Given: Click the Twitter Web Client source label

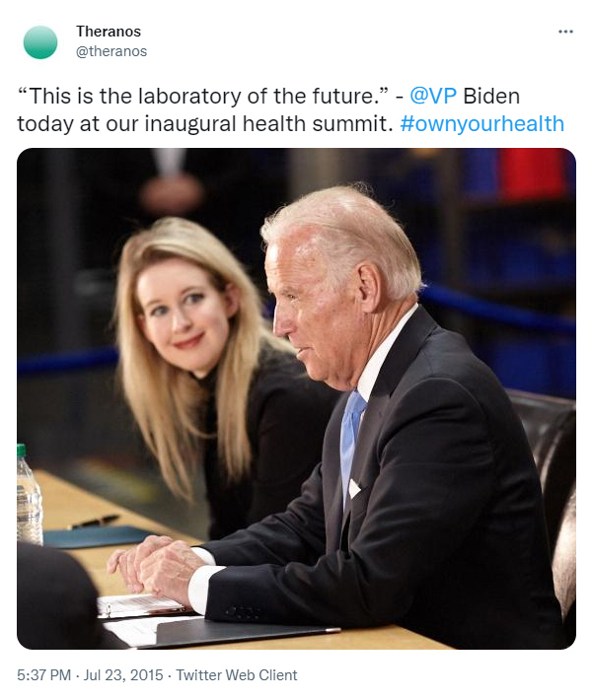Looking at the screenshot, I should pyautogui.click(x=237, y=674).
